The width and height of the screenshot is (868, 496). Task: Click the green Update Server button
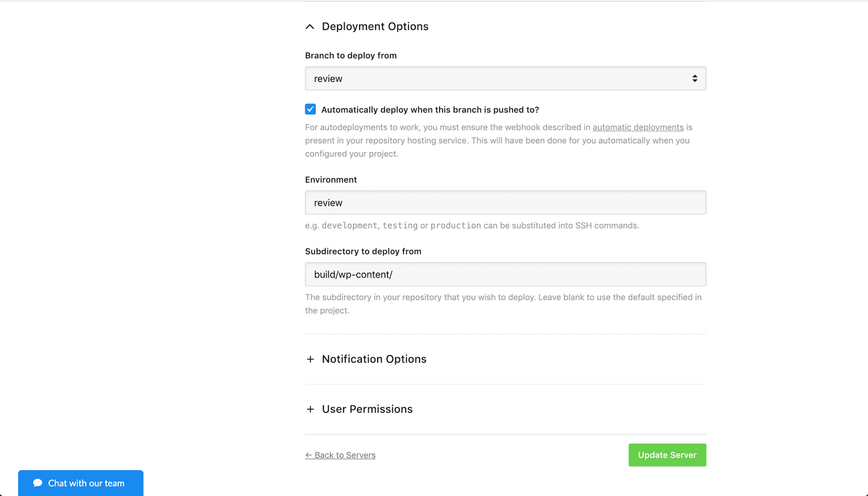point(667,455)
